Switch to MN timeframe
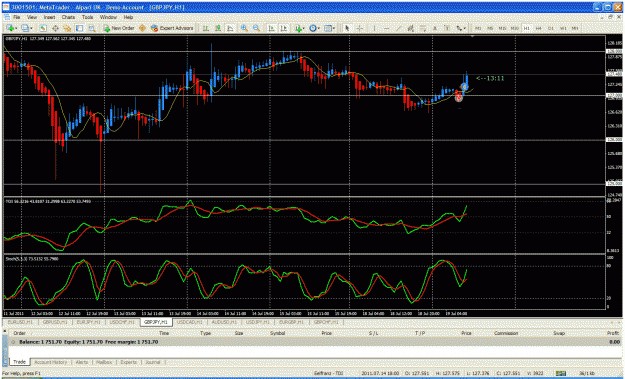Viewport: 625px width, 379px height. pyautogui.click(x=575, y=28)
